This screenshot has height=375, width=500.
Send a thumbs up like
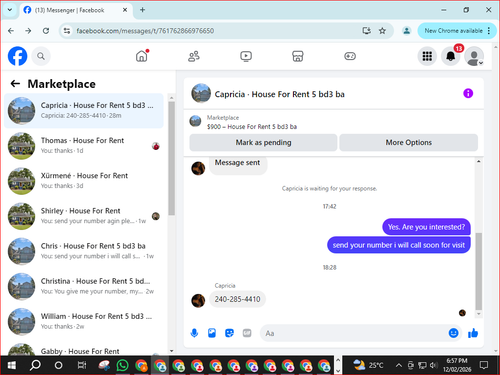pos(473,333)
